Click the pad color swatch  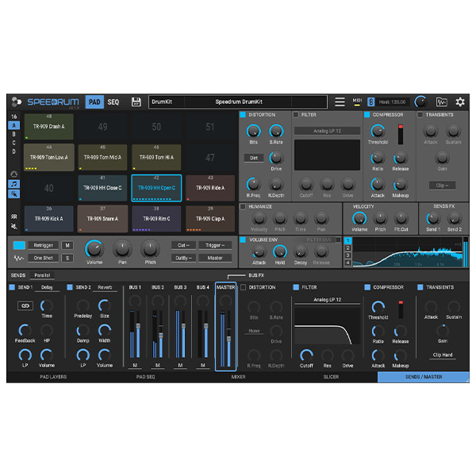coord(19,245)
